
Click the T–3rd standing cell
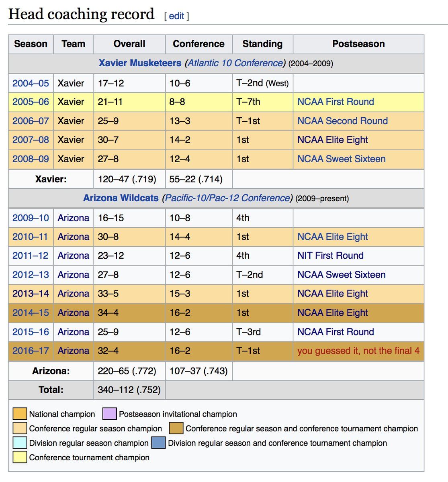click(262, 332)
